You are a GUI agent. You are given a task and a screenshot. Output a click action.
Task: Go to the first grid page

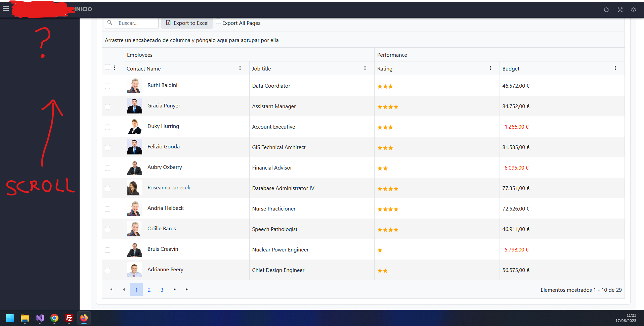tap(111, 289)
